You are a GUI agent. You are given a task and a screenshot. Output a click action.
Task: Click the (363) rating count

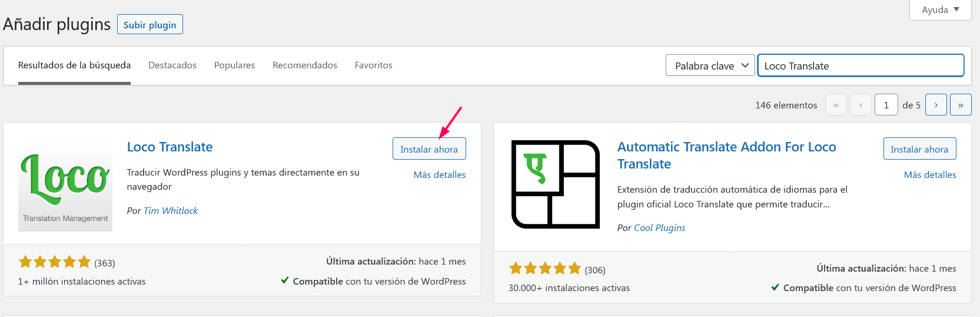[x=105, y=263]
